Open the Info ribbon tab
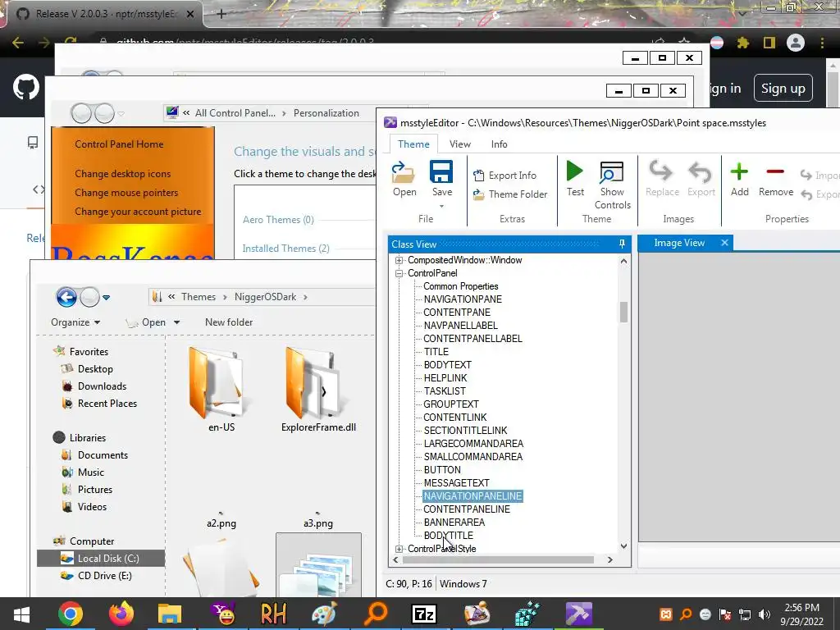Viewport: 840px width, 630px height. [499, 144]
